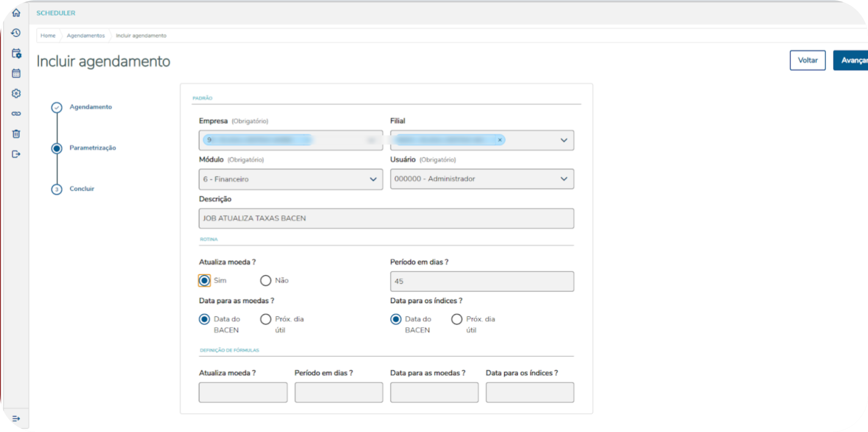Click the Período em dias formula field

tap(339, 393)
